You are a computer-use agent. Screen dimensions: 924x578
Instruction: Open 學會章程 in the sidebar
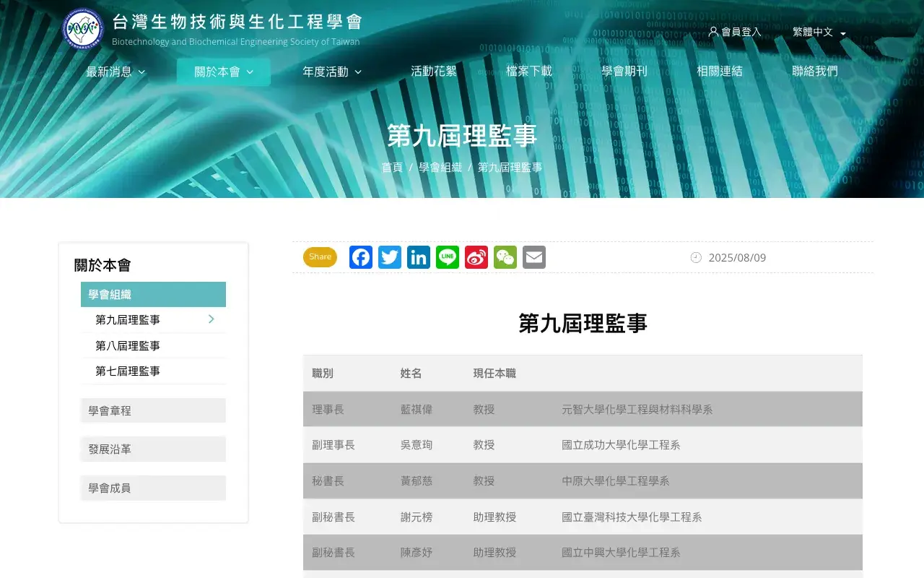point(153,410)
